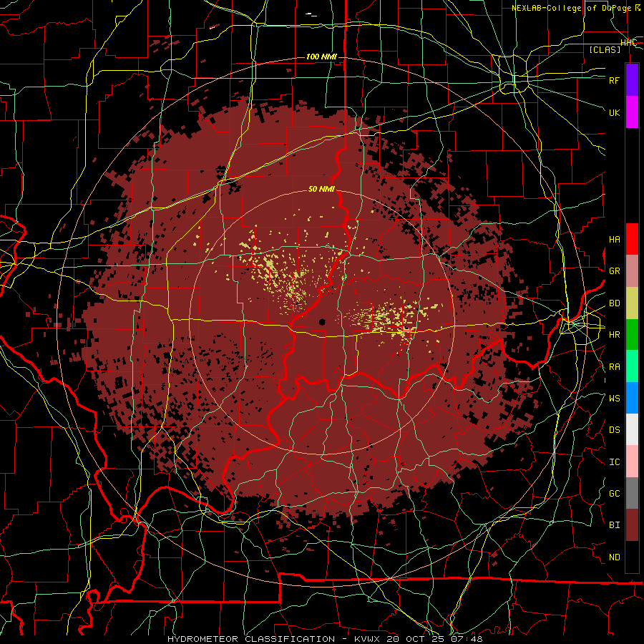644x644 pixels.
Task: Click the '[CLAS]' text above the legend
Action: pos(605,49)
